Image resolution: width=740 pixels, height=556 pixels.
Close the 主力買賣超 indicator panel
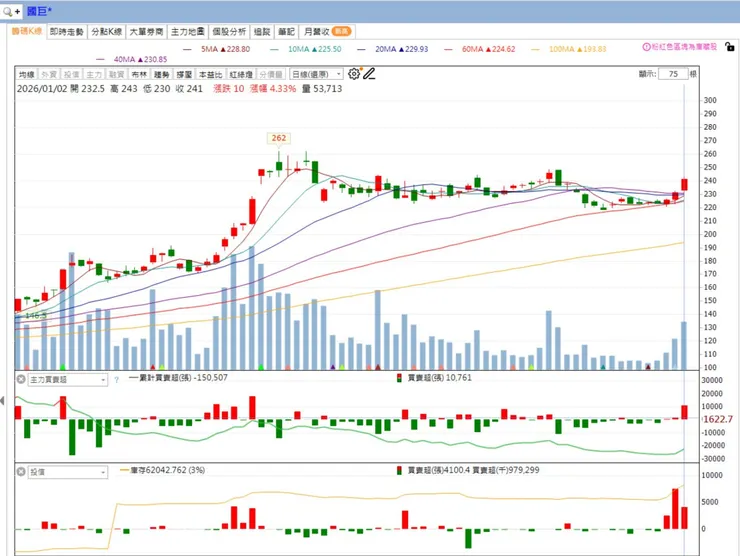tap(21, 379)
